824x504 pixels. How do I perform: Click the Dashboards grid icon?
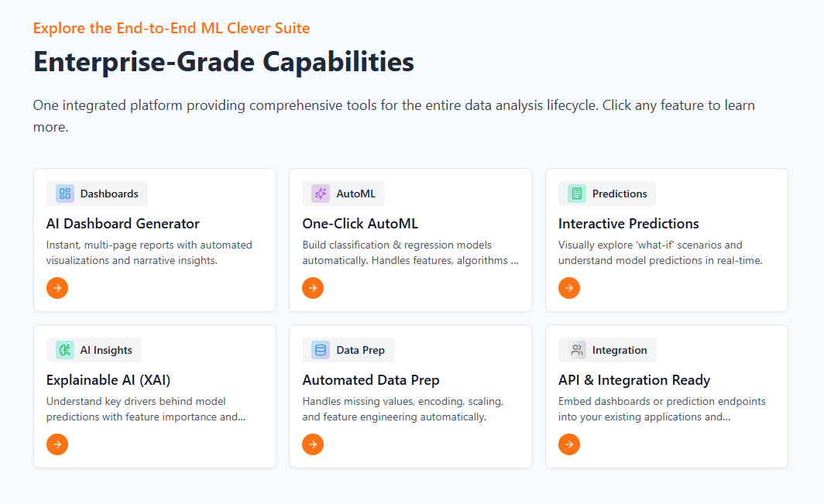65,194
